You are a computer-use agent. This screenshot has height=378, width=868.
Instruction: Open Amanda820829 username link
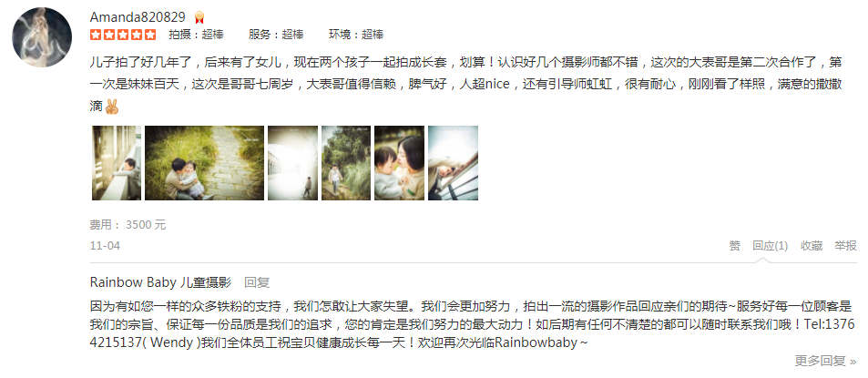click(138, 17)
